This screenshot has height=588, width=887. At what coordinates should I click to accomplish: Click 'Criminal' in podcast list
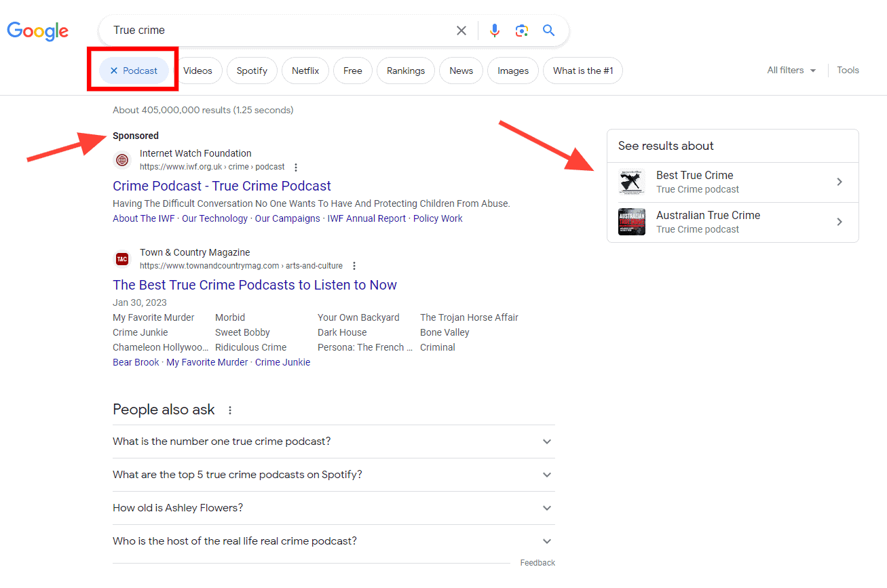438,347
